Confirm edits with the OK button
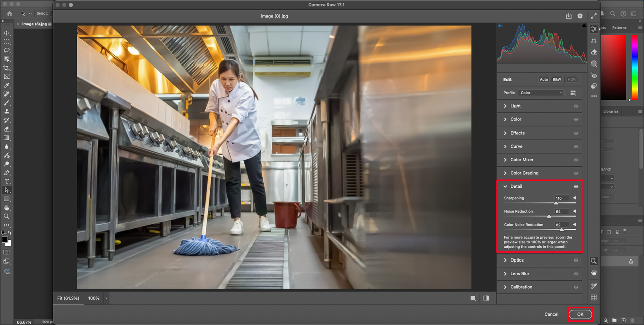The width and height of the screenshot is (644, 325). (580, 314)
